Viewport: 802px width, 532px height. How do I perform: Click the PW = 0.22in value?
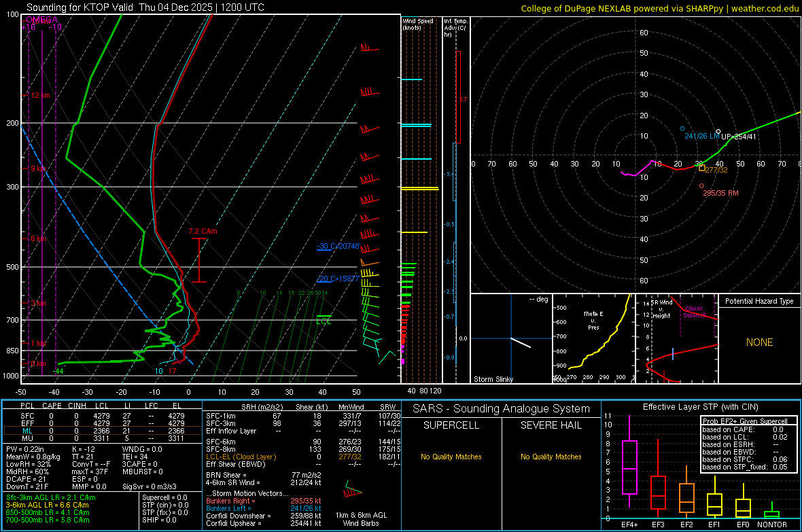(25, 449)
